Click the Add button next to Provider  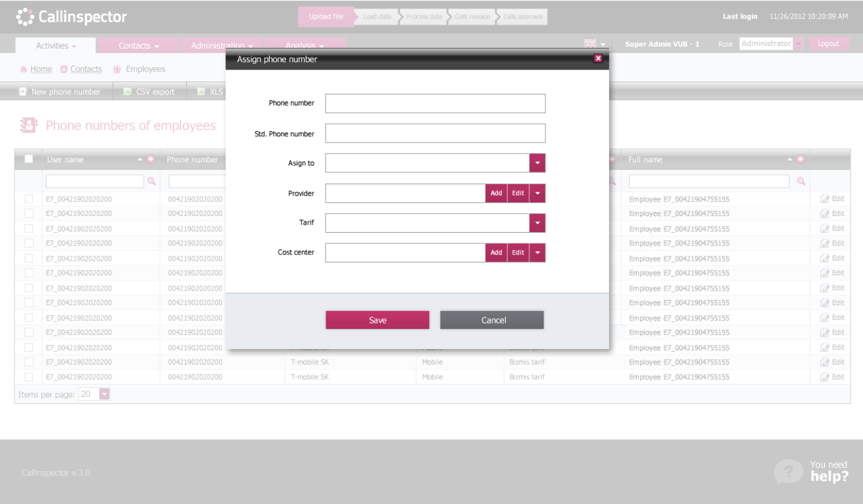click(496, 193)
